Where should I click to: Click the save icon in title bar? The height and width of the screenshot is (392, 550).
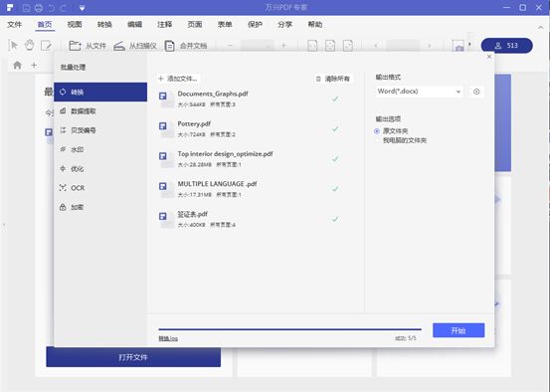click(x=26, y=8)
